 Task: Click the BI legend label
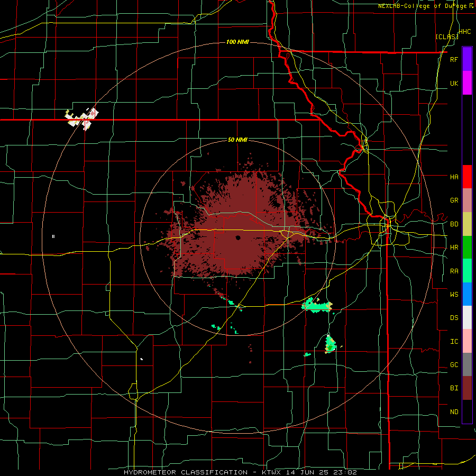click(x=454, y=388)
